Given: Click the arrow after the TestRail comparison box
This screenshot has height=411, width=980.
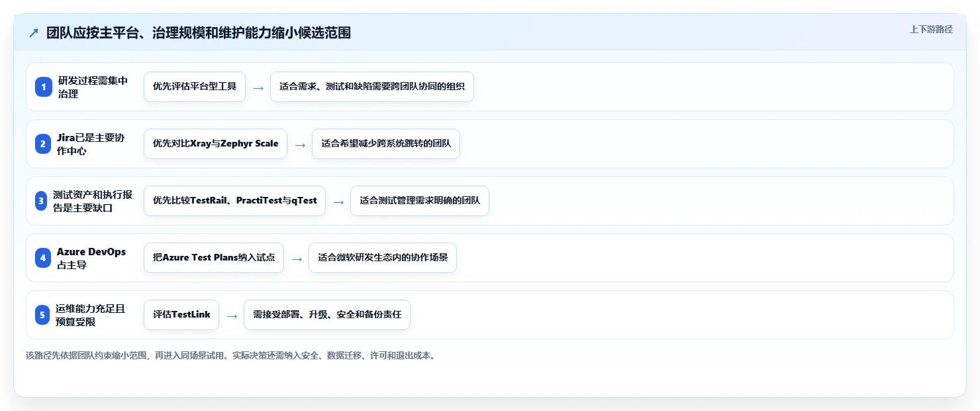Looking at the screenshot, I should coord(338,202).
